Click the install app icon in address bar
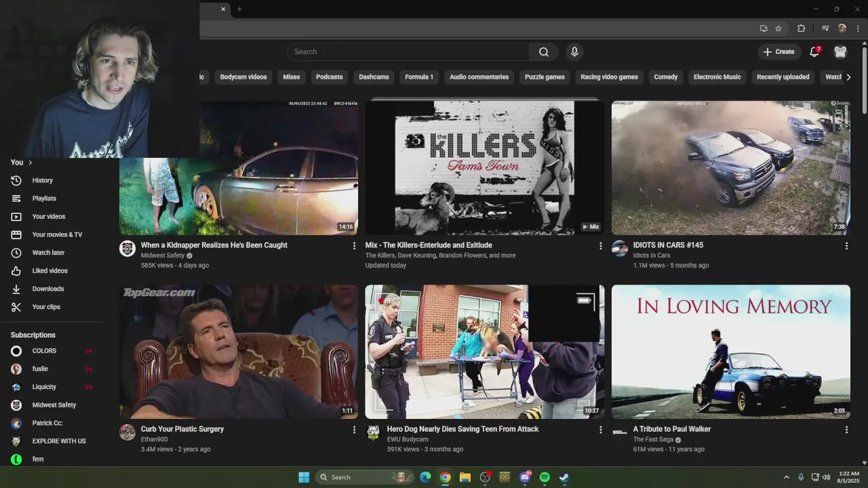This screenshot has width=868, height=488. [764, 28]
